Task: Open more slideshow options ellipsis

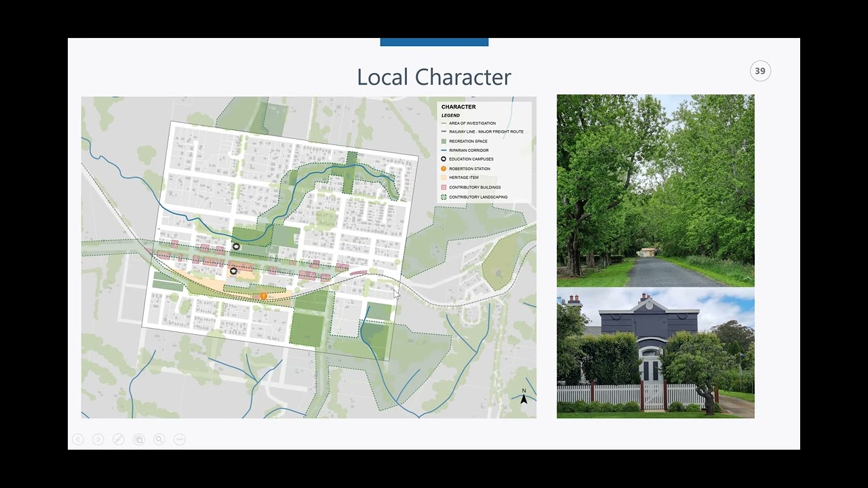Action: click(x=179, y=439)
